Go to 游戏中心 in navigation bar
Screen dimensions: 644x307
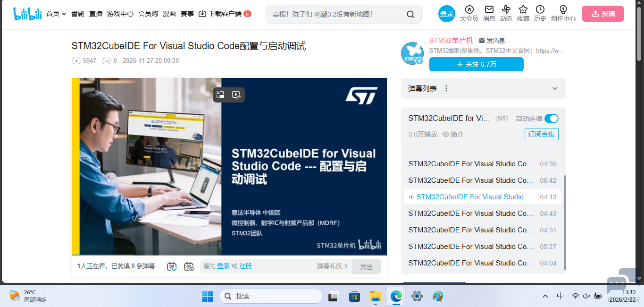pyautogui.click(x=120, y=14)
